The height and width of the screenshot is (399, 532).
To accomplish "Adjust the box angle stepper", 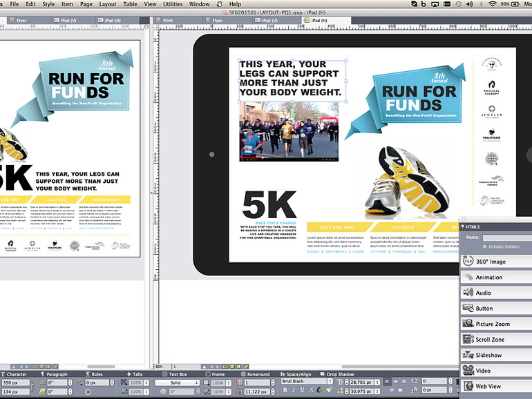I will click(x=70, y=382).
